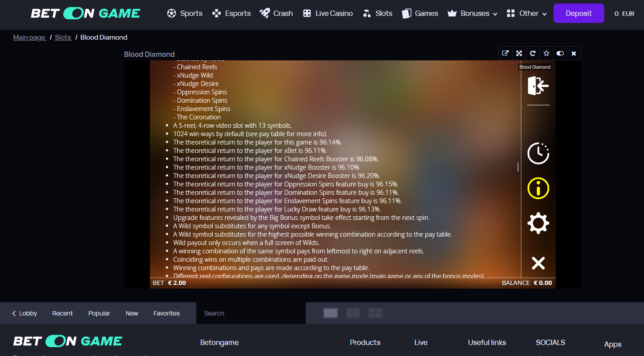Screen dimensions: 644x356
Task: Show Popular games tab
Action: [99, 313]
